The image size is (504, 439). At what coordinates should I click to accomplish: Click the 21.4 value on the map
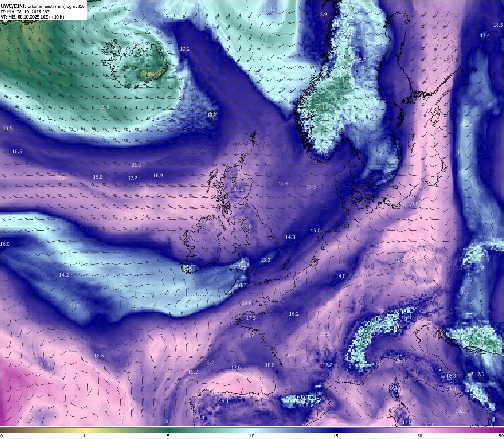(x=45, y=365)
